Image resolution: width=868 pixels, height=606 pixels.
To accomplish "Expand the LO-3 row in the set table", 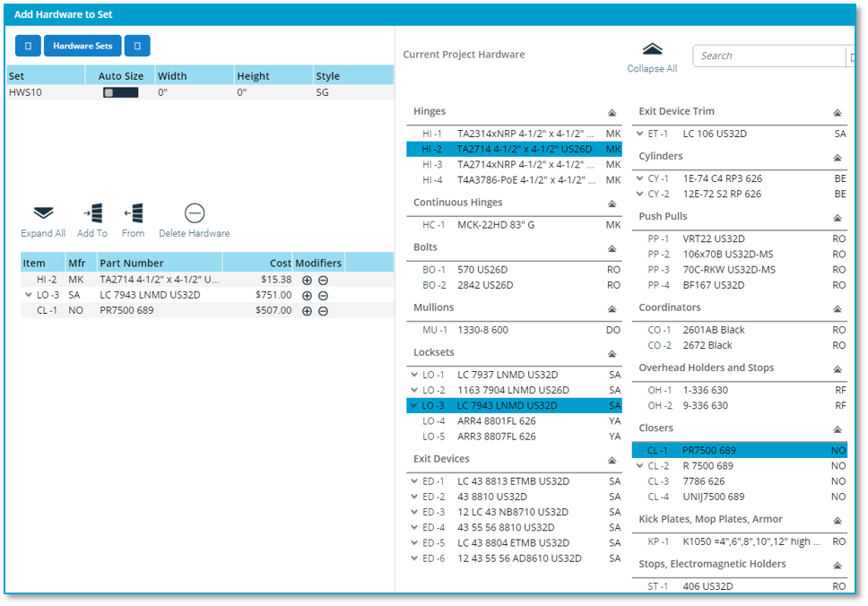I will click(28, 295).
